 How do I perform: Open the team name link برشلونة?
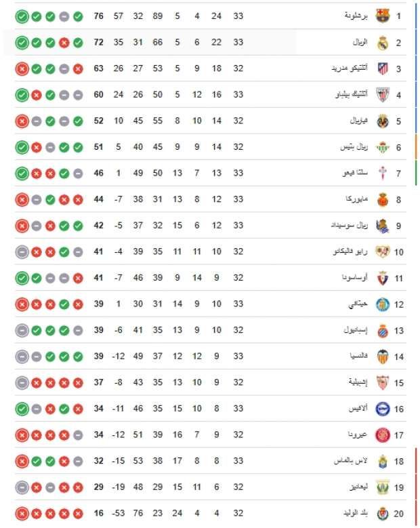356,16
